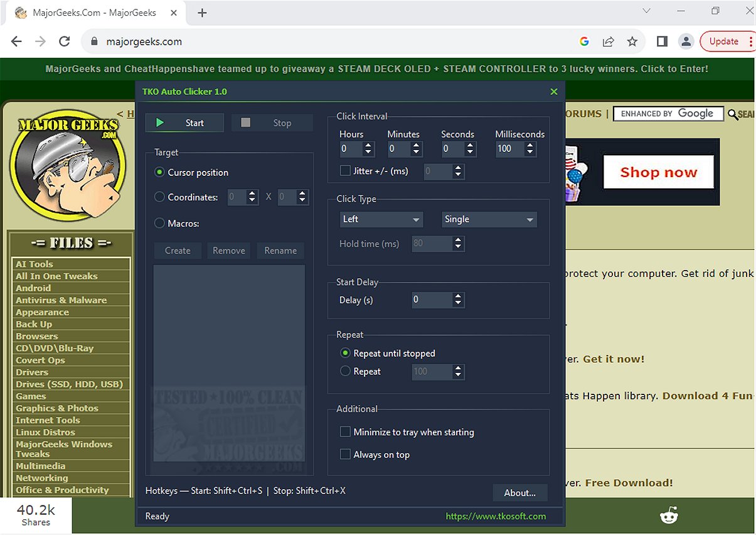Open the Covert Ops category

(x=40, y=360)
